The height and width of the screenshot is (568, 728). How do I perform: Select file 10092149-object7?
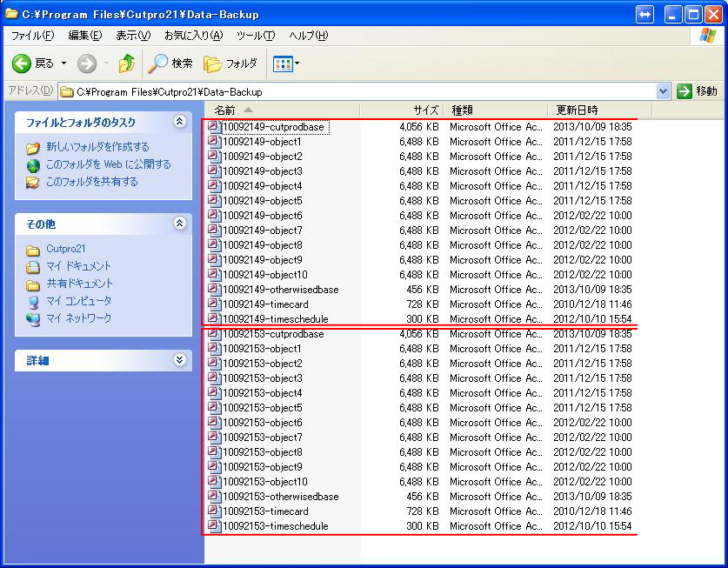pyautogui.click(x=263, y=231)
